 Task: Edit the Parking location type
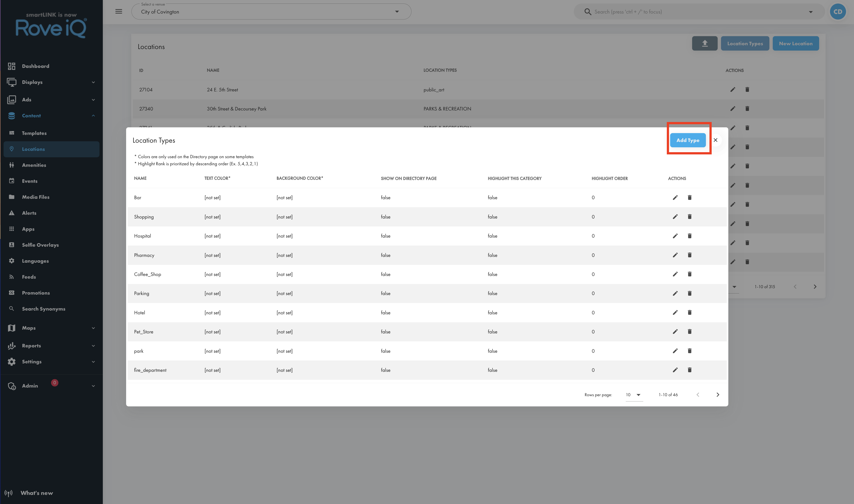(x=675, y=293)
